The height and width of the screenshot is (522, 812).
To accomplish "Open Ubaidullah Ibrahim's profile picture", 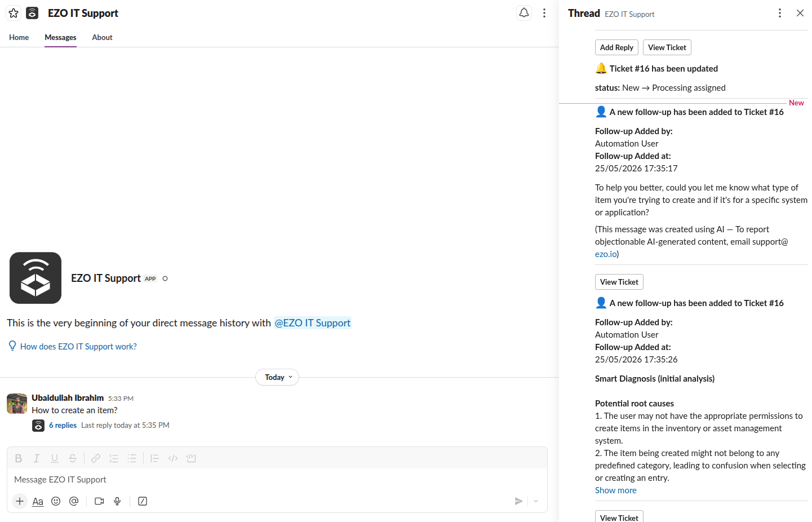I will coord(17,404).
